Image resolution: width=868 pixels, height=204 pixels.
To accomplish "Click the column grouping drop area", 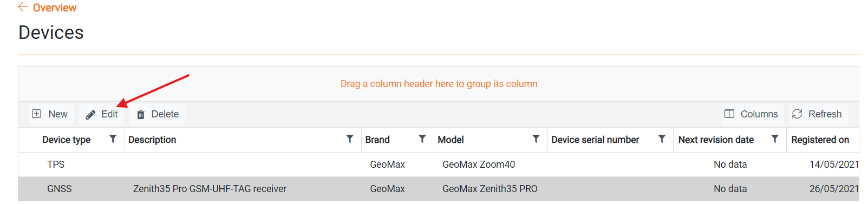I will [x=439, y=84].
